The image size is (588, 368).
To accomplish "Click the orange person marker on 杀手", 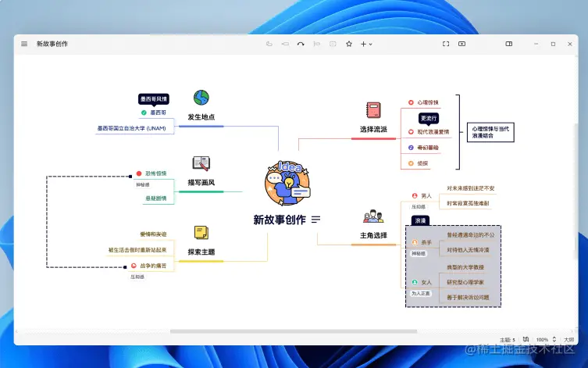I will point(415,242).
